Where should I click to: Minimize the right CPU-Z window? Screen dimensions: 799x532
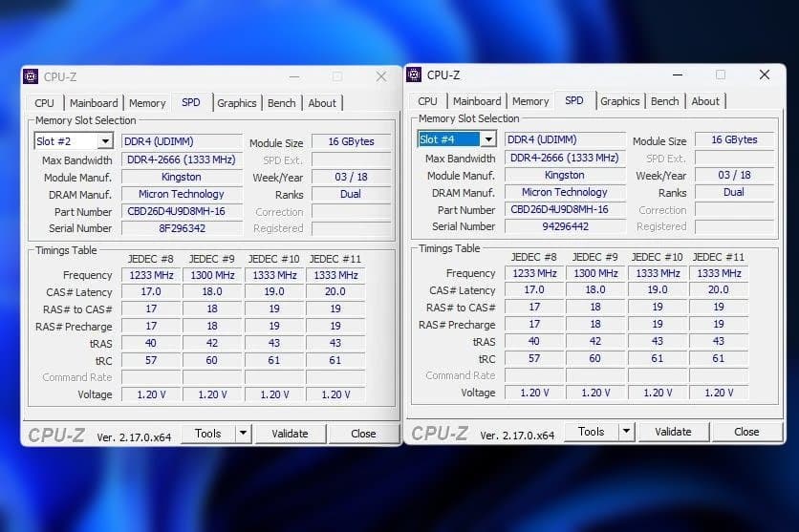point(678,74)
